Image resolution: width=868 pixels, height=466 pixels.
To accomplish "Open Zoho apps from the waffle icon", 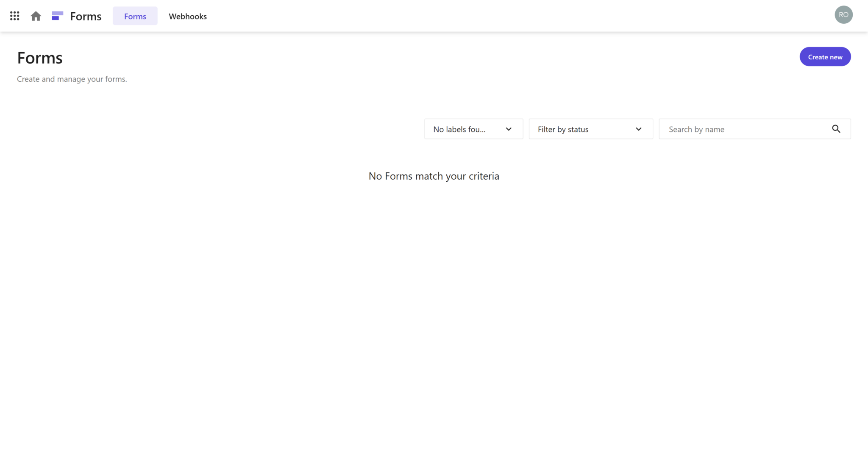I will (x=14, y=16).
